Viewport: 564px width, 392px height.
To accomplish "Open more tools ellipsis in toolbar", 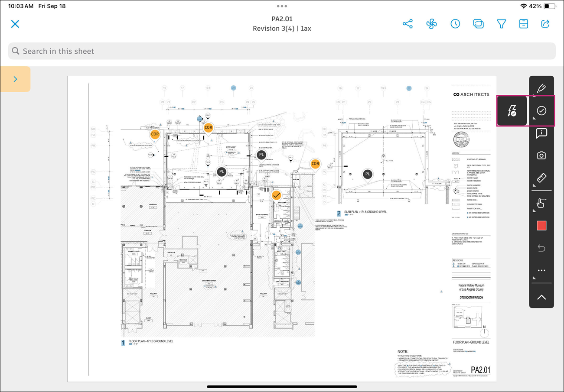I will [541, 271].
